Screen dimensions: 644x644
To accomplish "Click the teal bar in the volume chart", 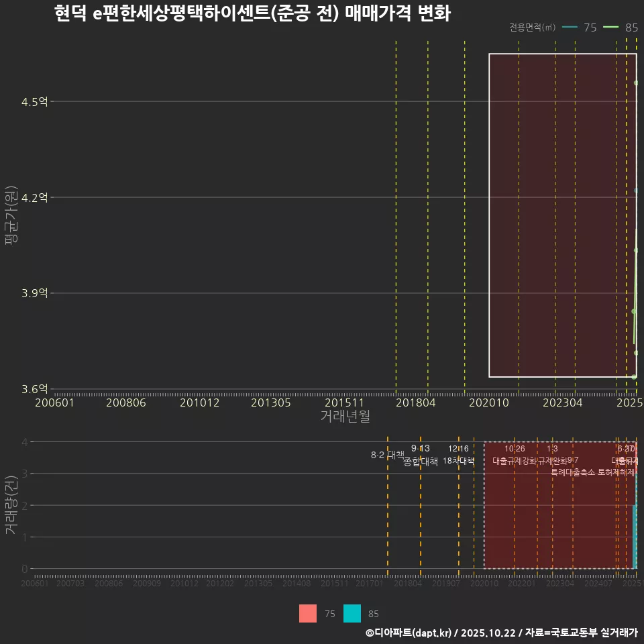I will [634, 537].
